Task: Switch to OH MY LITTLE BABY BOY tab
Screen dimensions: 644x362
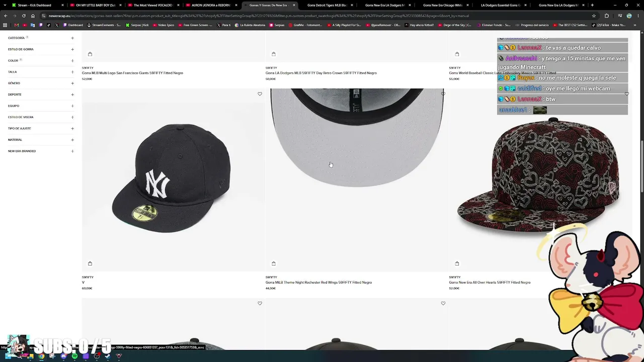Action: pos(95,5)
